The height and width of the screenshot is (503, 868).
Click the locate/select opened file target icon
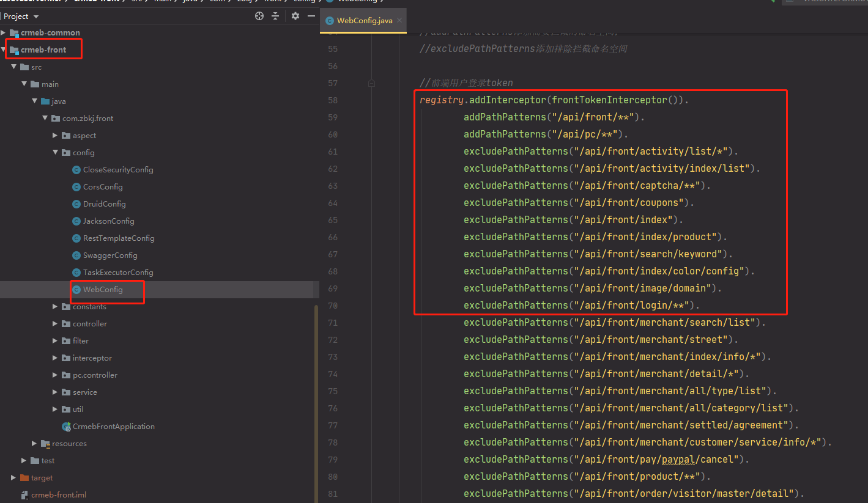coord(259,16)
